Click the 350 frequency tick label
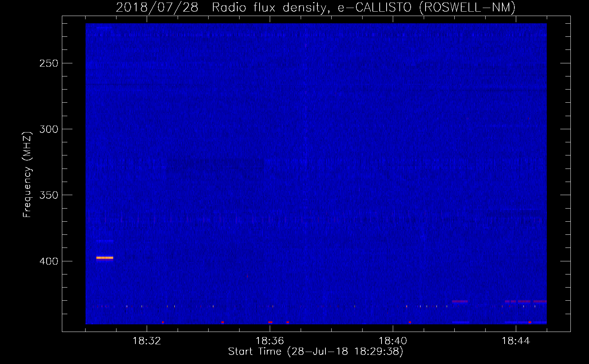Screen dimensions: 589x364 click(x=49, y=195)
